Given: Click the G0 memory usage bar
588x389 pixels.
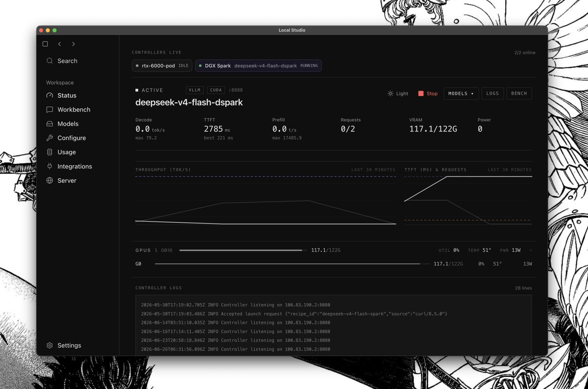Looking at the screenshot, I should (x=292, y=264).
